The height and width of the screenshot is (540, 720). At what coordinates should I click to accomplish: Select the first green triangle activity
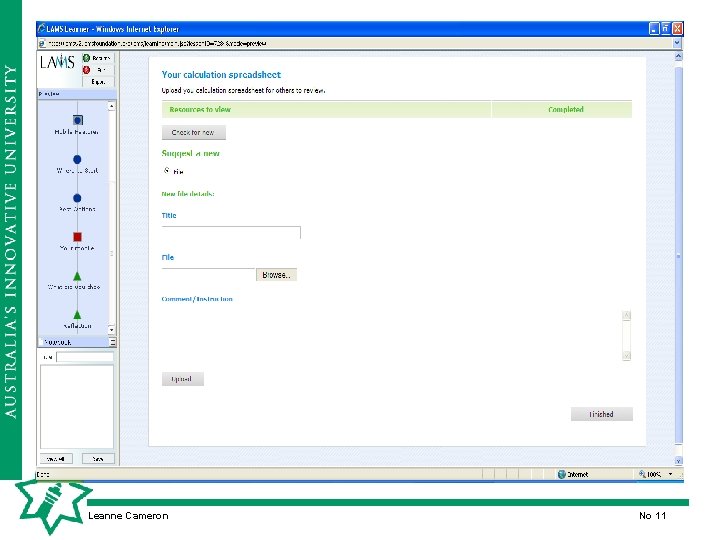[77, 276]
